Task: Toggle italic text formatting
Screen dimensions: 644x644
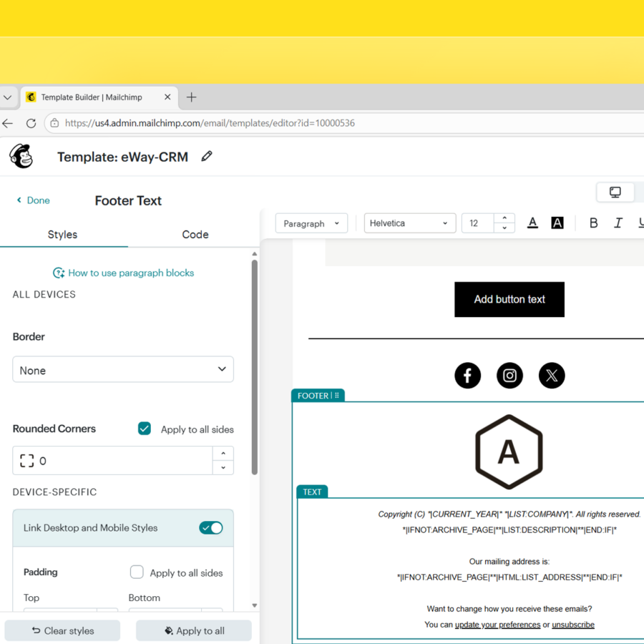Action: click(618, 223)
